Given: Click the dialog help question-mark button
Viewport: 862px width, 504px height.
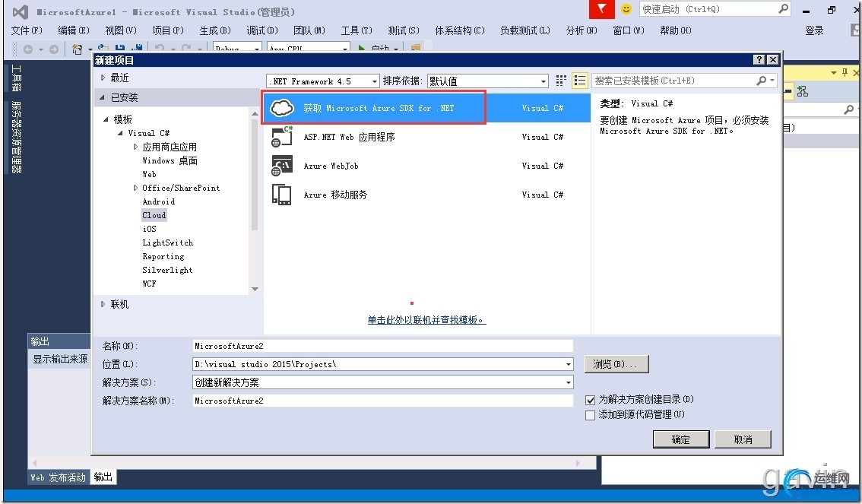Looking at the screenshot, I should [x=759, y=60].
